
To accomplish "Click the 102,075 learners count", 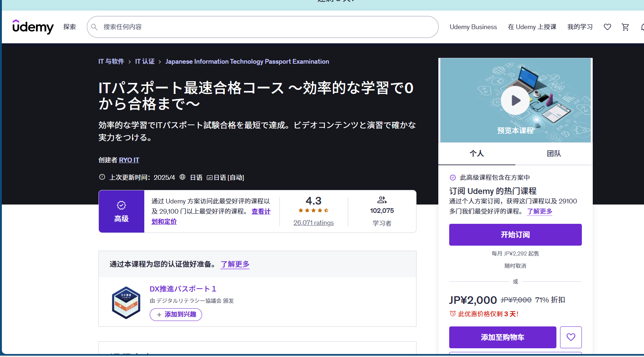I will tap(382, 211).
